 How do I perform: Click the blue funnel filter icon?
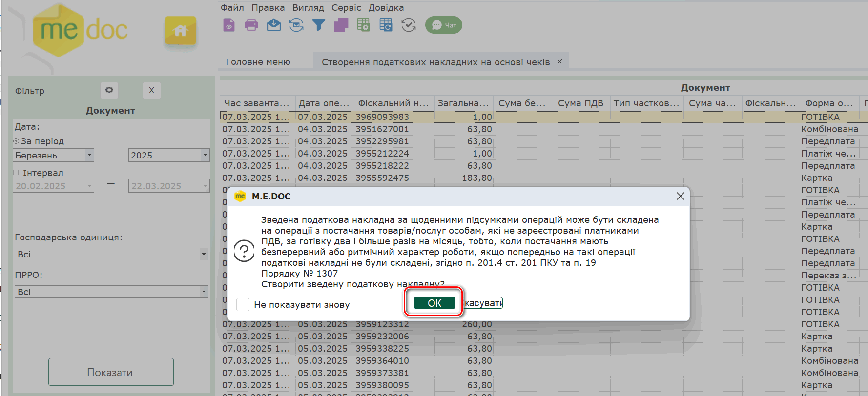pos(319,25)
